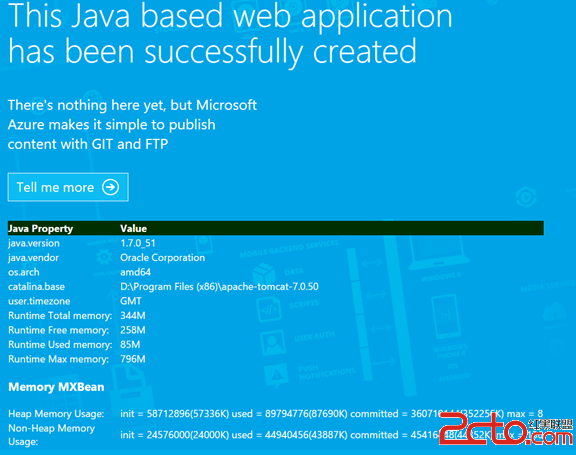The width and height of the screenshot is (576, 455).
Task: Click the Windows Phone device background icon
Action: pyautogui.click(x=446, y=317)
